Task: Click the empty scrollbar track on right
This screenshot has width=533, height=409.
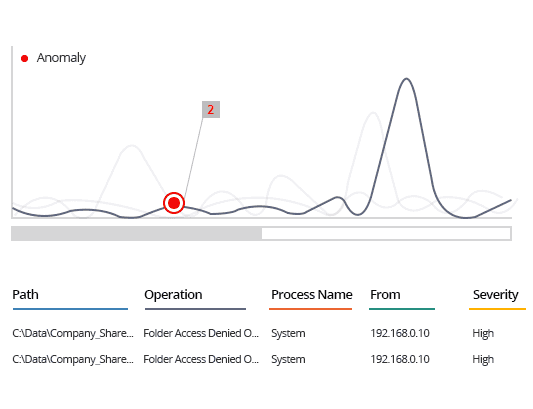Action: point(386,234)
